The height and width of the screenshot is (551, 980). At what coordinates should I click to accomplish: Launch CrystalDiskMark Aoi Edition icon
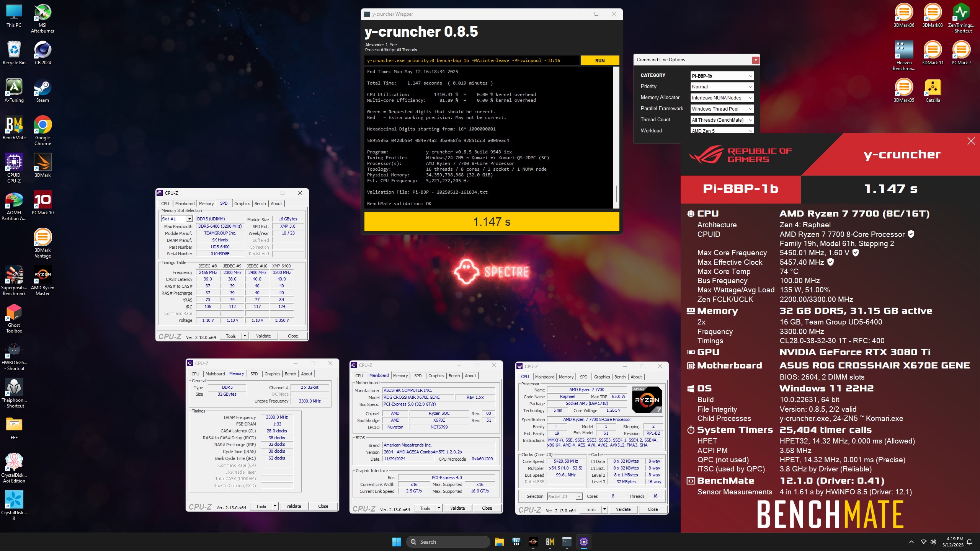tap(14, 468)
